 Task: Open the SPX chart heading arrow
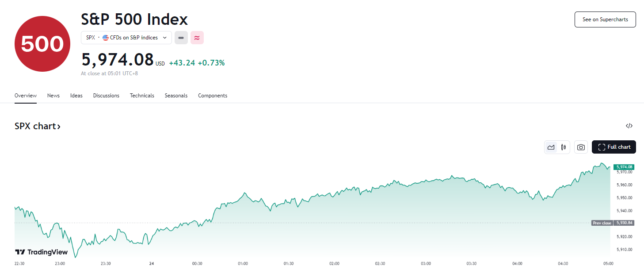point(38,126)
